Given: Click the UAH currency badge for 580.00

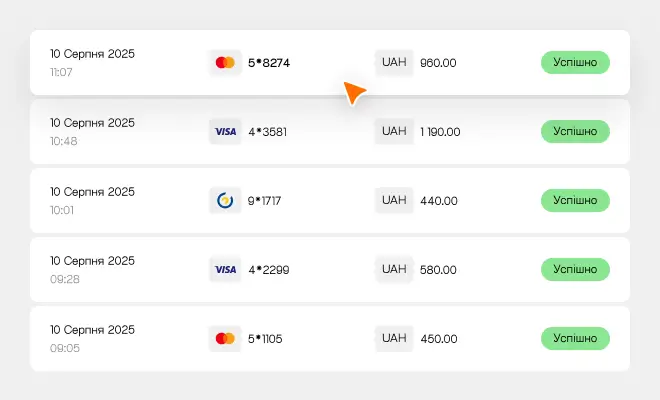Looking at the screenshot, I should (x=394, y=269).
